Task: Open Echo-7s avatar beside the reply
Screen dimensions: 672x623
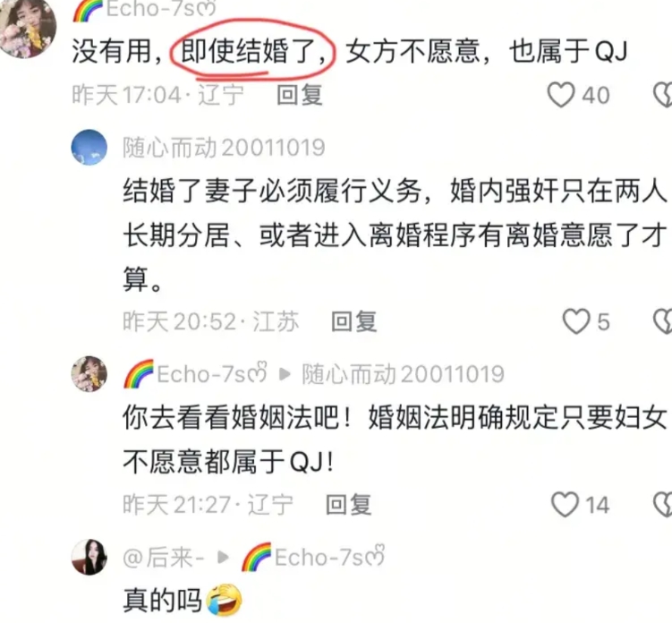Action: click(89, 373)
